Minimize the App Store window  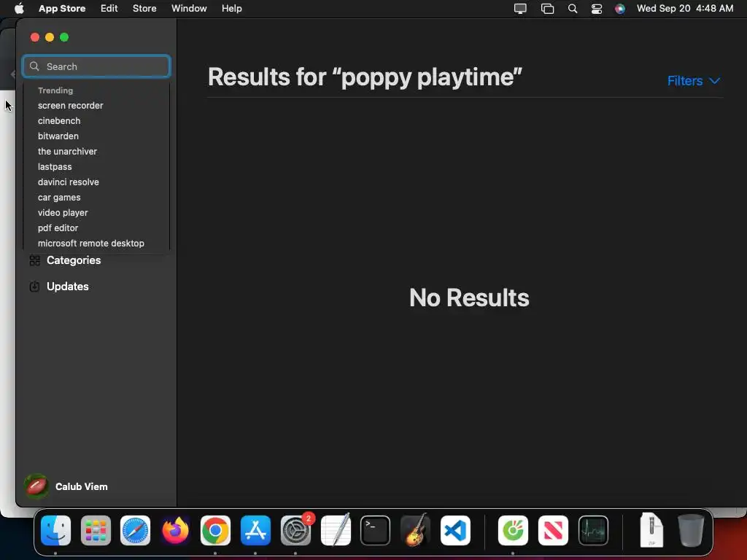(50, 37)
